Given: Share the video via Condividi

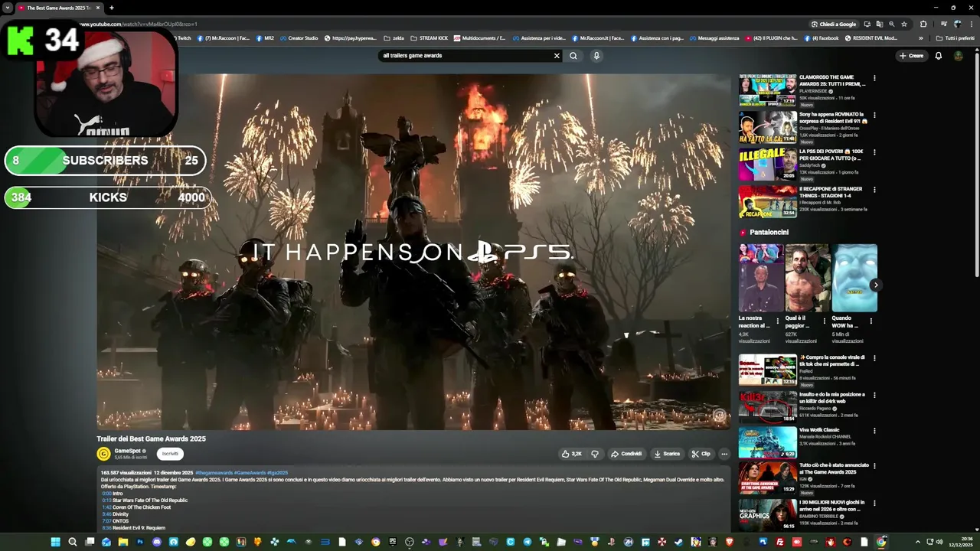Looking at the screenshot, I should tap(626, 454).
